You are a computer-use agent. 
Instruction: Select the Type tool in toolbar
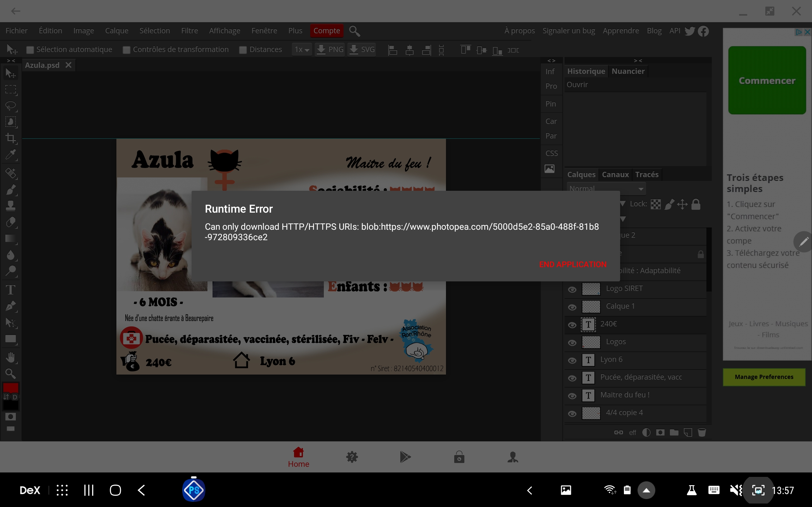click(10, 290)
